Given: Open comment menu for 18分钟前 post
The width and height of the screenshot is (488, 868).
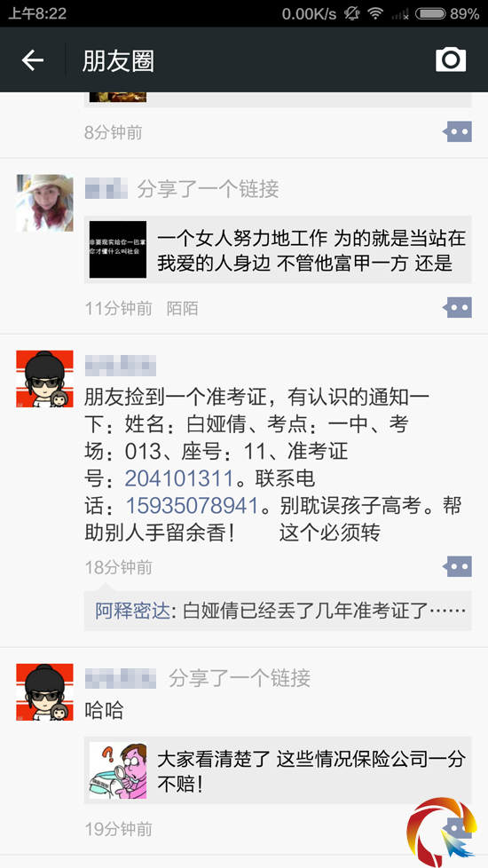Looking at the screenshot, I should [x=457, y=566].
